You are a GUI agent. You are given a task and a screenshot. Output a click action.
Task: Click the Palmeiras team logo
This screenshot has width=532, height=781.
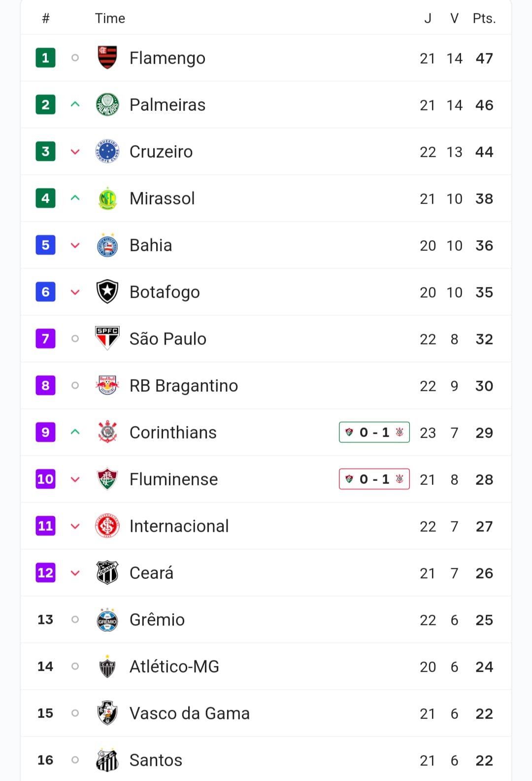(x=107, y=104)
